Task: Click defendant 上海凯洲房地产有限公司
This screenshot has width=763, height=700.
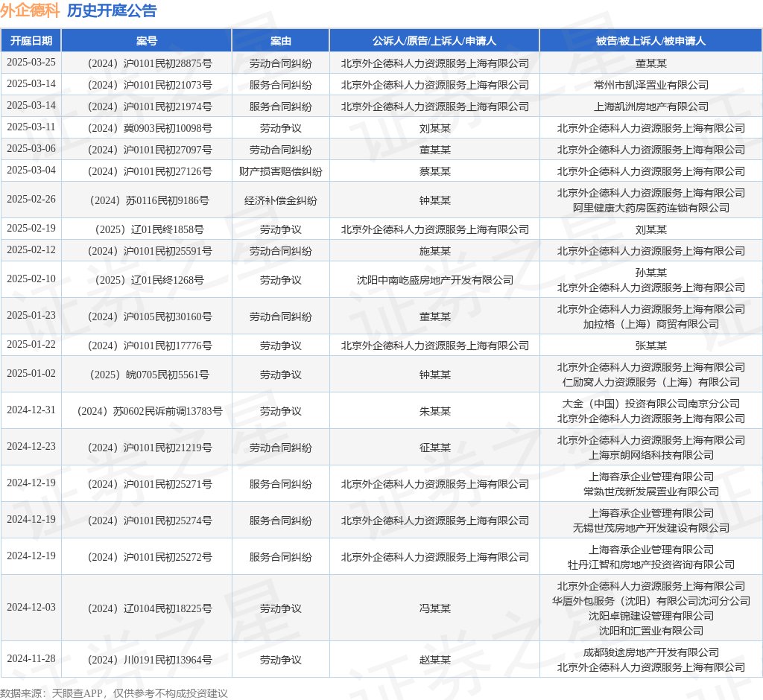Action: point(650,106)
